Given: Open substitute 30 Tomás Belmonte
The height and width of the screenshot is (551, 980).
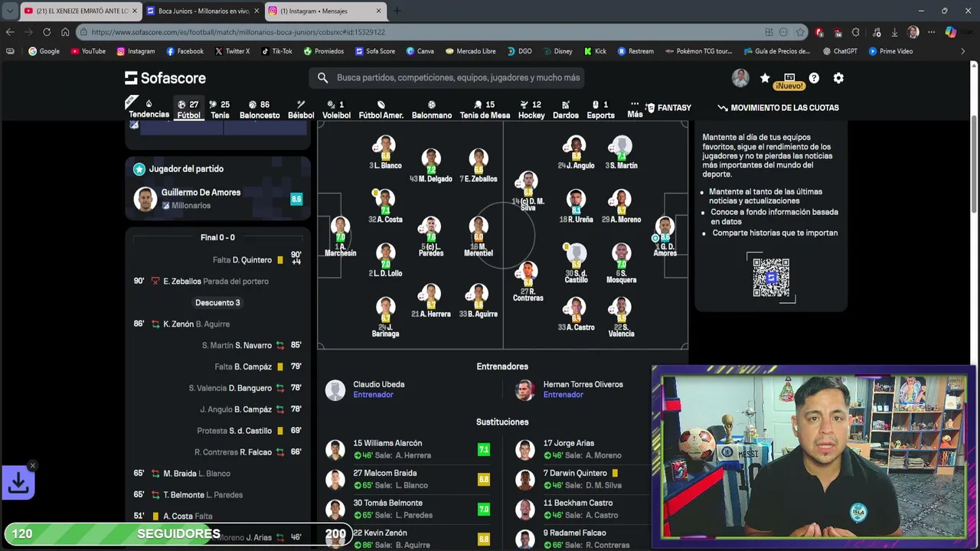Looking at the screenshot, I should (407, 509).
